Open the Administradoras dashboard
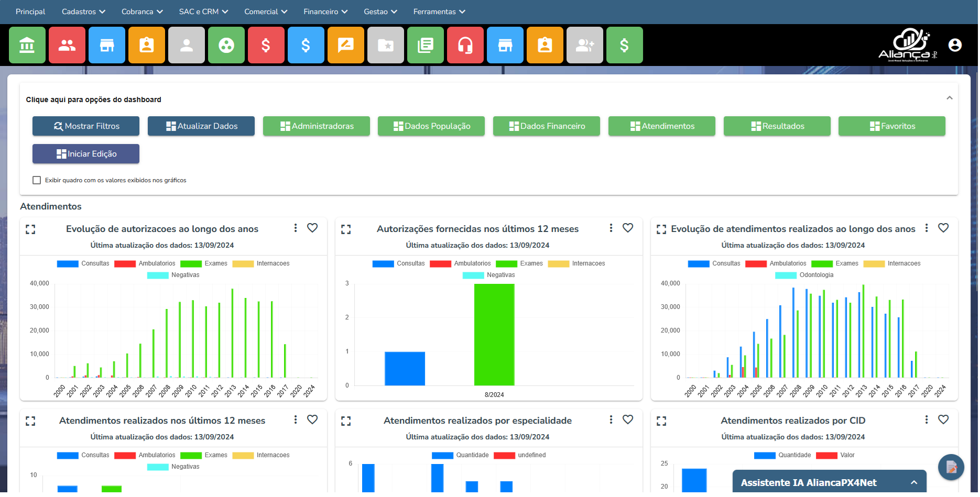This screenshot has height=497, width=980. tap(317, 126)
